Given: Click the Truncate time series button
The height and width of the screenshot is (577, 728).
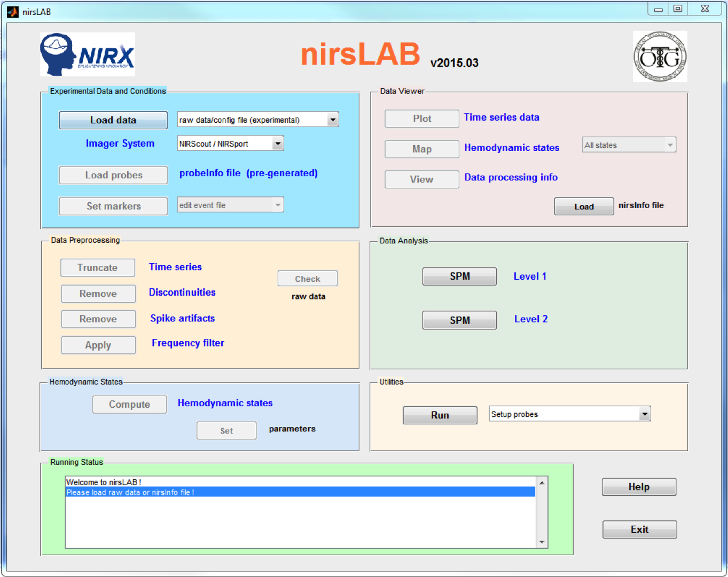Looking at the screenshot, I should (x=98, y=267).
